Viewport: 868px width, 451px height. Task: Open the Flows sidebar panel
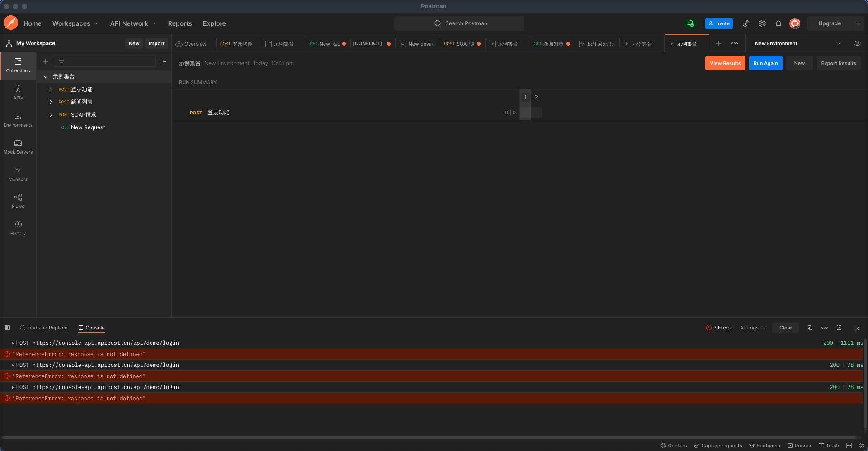click(x=18, y=201)
